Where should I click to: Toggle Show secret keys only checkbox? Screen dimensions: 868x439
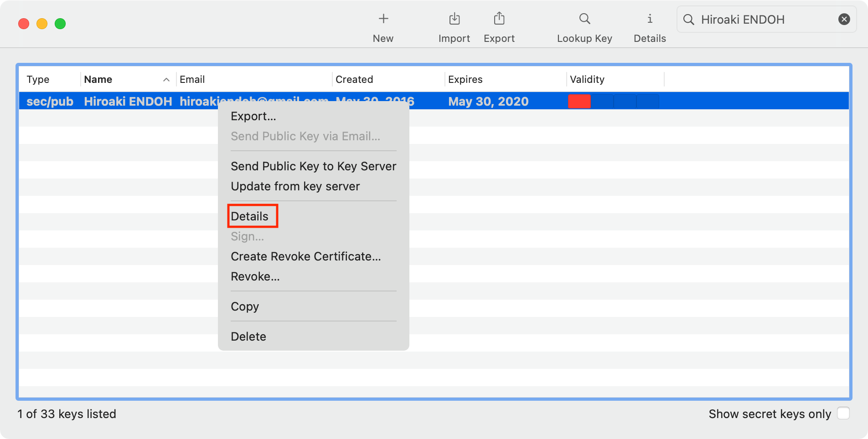[843, 413]
